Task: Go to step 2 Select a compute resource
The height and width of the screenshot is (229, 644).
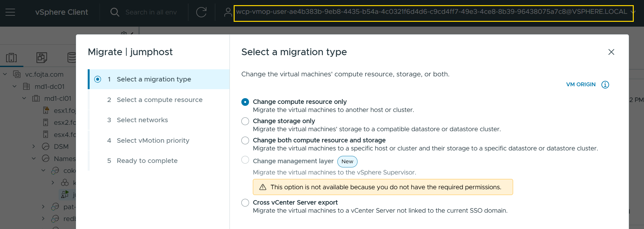Action: tap(159, 100)
